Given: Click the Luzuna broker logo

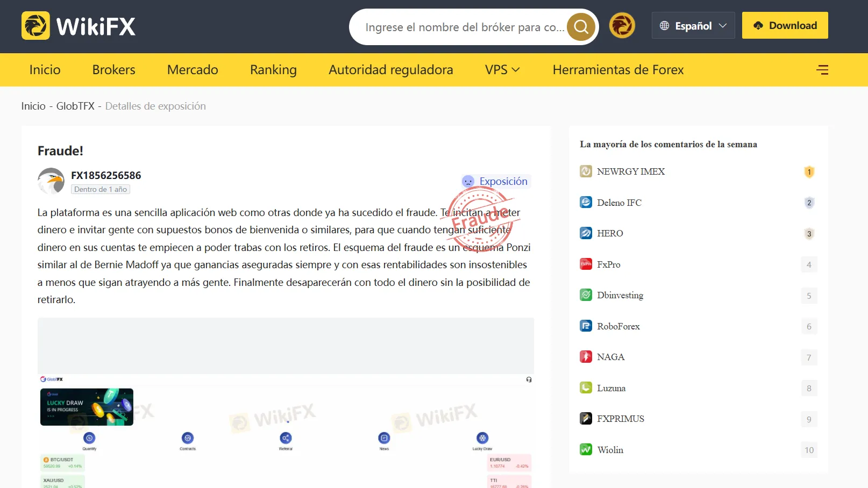Looking at the screenshot, I should point(586,388).
